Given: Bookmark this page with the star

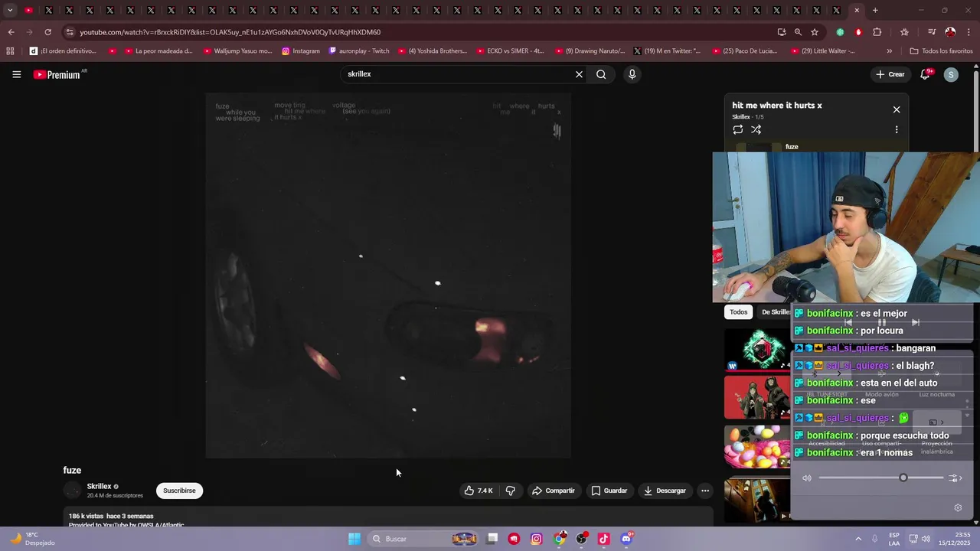Looking at the screenshot, I should coord(815,32).
